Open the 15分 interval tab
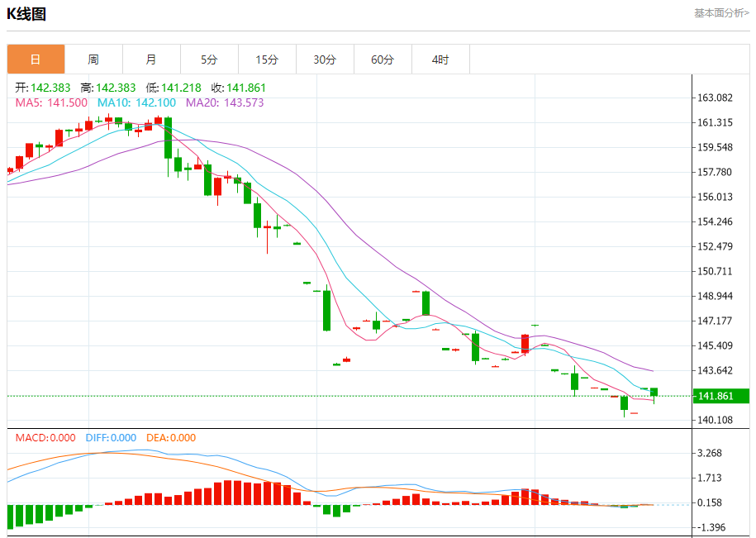This screenshot has height=538, width=756. coord(267,60)
